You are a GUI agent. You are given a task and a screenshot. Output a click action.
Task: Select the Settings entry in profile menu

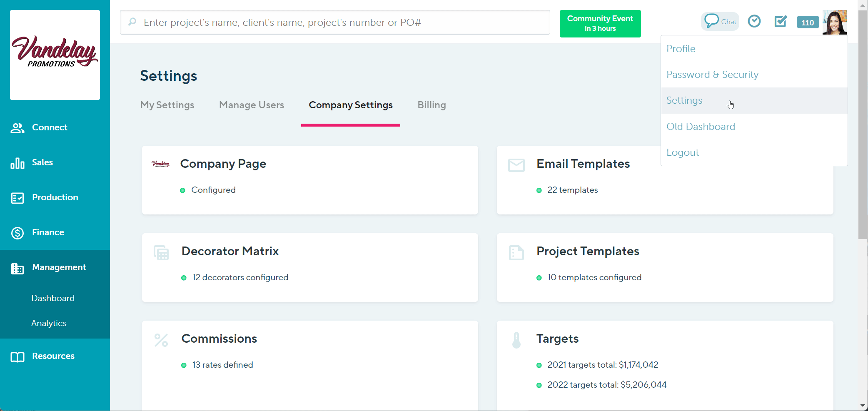pyautogui.click(x=684, y=100)
